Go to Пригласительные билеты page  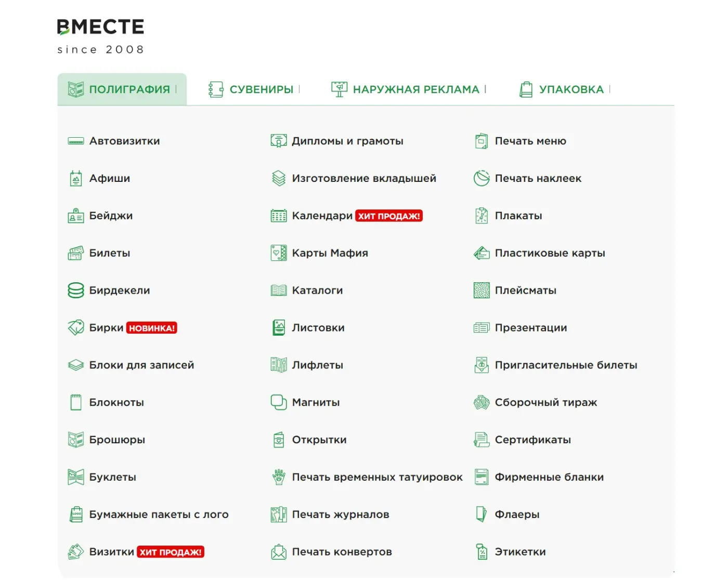point(566,365)
